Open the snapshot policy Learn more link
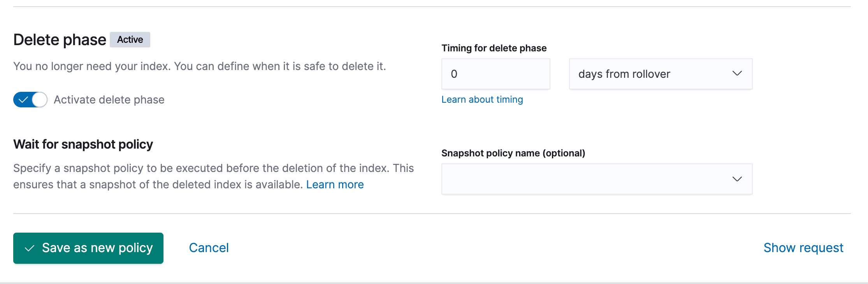 (335, 184)
